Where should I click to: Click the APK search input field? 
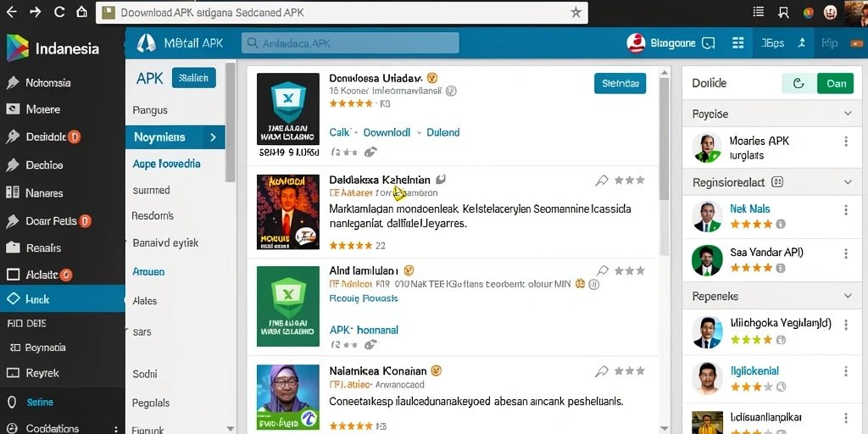(x=350, y=42)
